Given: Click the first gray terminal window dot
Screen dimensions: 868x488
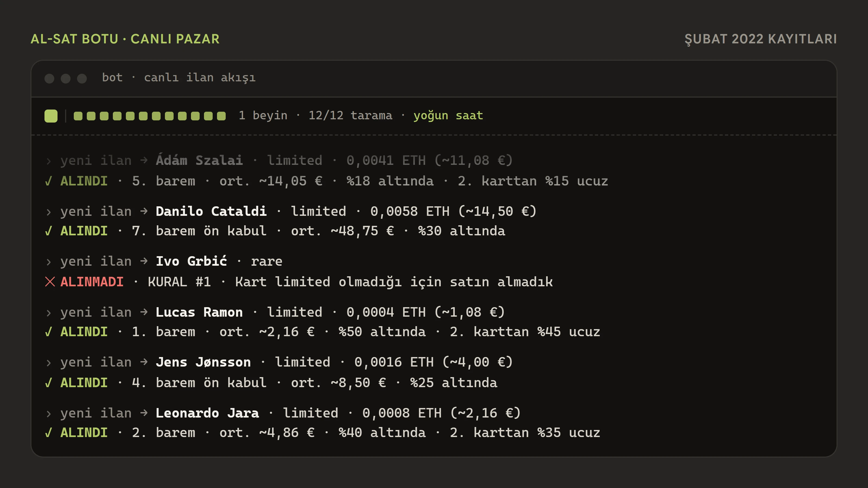Looking at the screenshot, I should point(50,78).
